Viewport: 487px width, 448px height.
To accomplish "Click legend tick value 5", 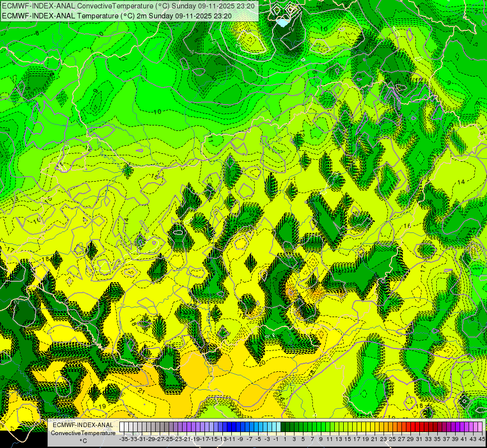I will click(303, 439).
